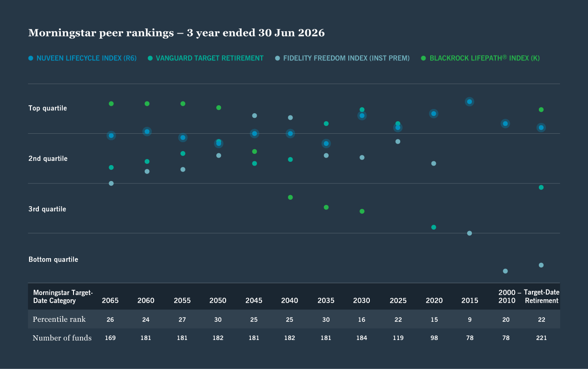Screen dimensions: 588x369
Task: Click the 2nd quartile axis label
Action: click(48, 159)
